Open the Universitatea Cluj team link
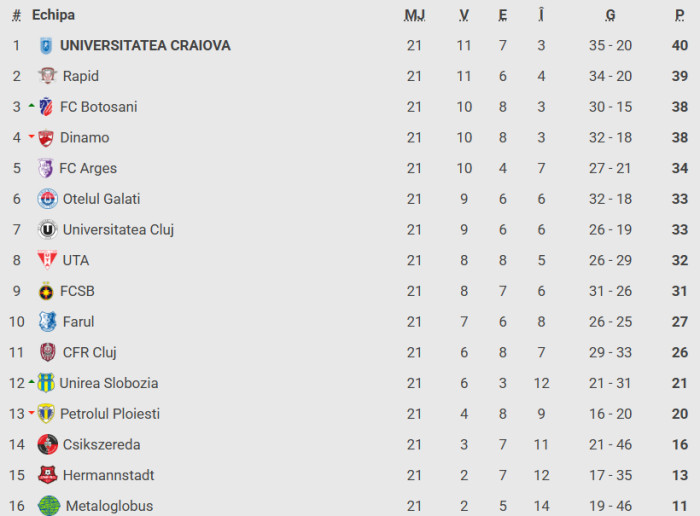The image size is (700, 516). tap(118, 229)
